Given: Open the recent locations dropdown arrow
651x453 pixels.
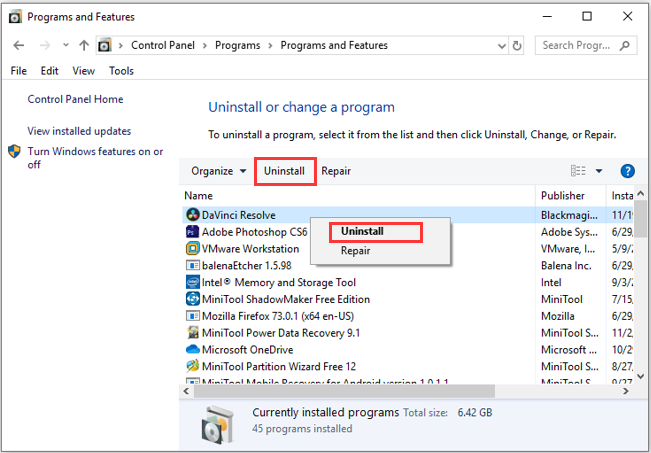Looking at the screenshot, I should [x=66, y=45].
